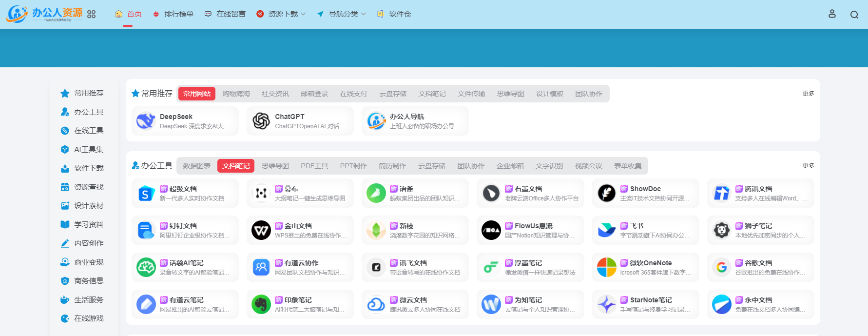Image resolution: width=868 pixels, height=336 pixels.
Task: Jump to 软件下载 in the sidebar
Action: [x=82, y=168]
